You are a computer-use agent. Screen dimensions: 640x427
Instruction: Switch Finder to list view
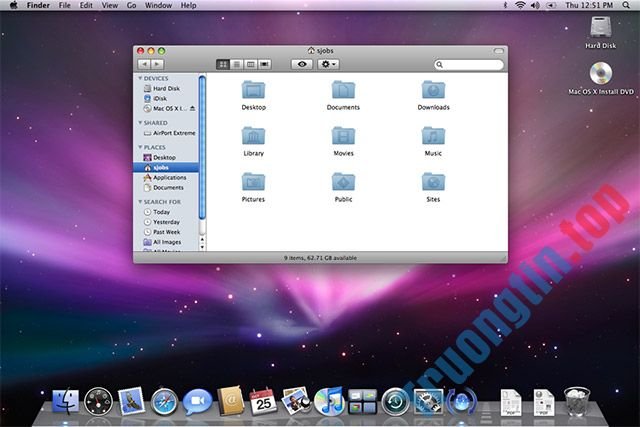[236, 64]
